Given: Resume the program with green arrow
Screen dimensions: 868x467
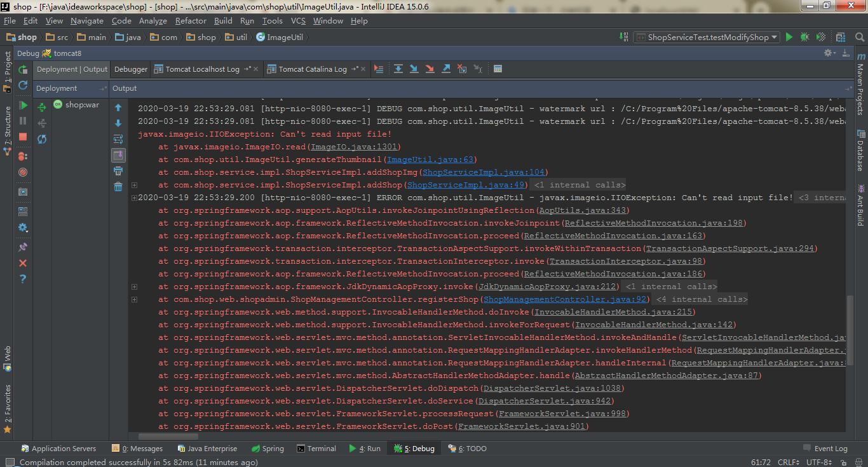Looking at the screenshot, I should [23, 105].
